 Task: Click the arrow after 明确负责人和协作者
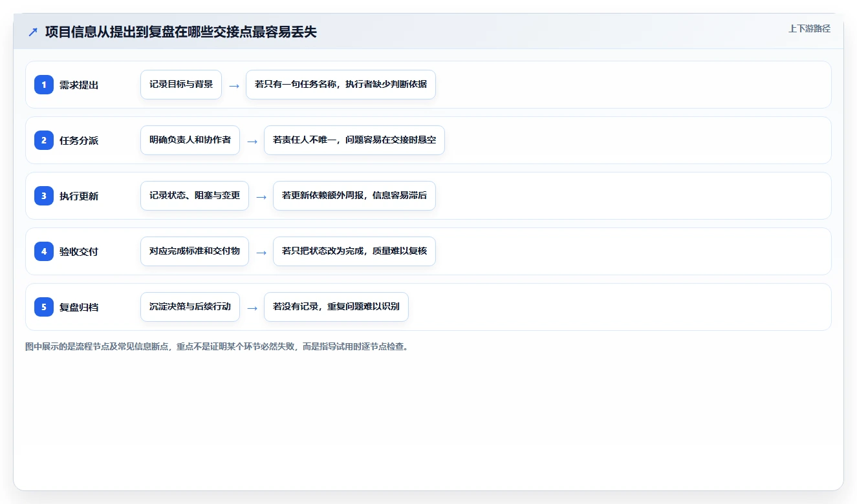(252, 141)
